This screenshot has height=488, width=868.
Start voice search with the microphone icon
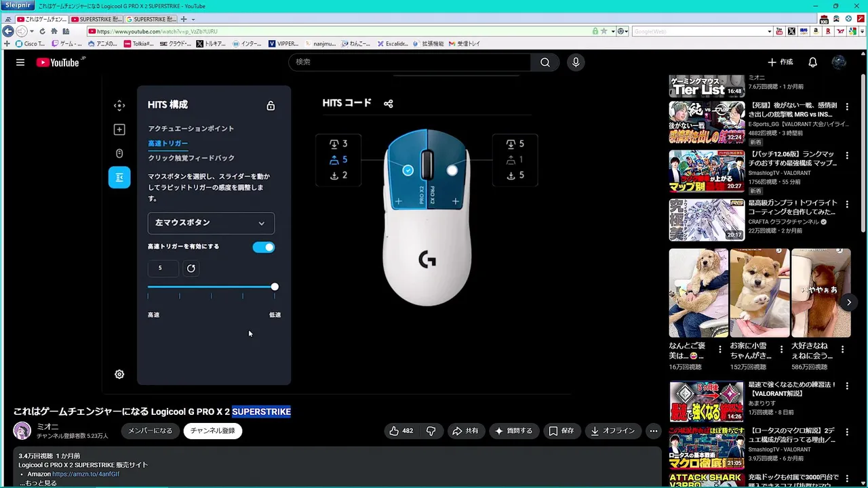point(576,62)
